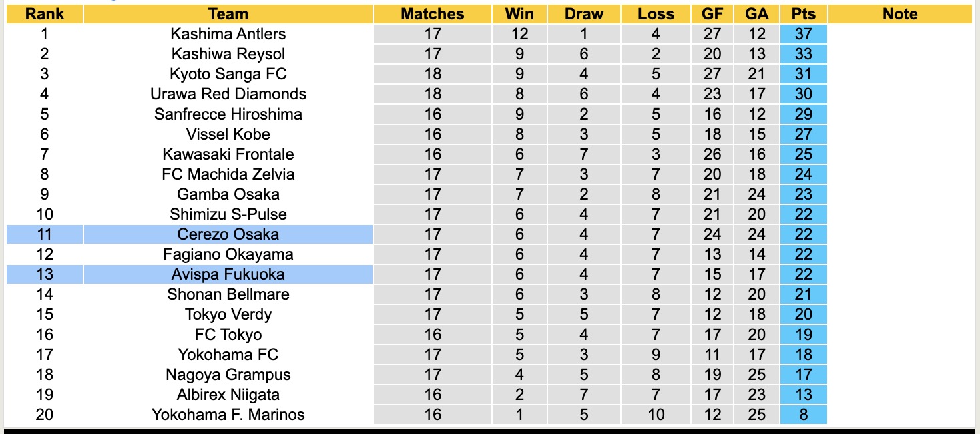This screenshot has height=434, width=980.
Task: Click Yokohama F. Marinos' 8 points cell
Action: click(803, 415)
